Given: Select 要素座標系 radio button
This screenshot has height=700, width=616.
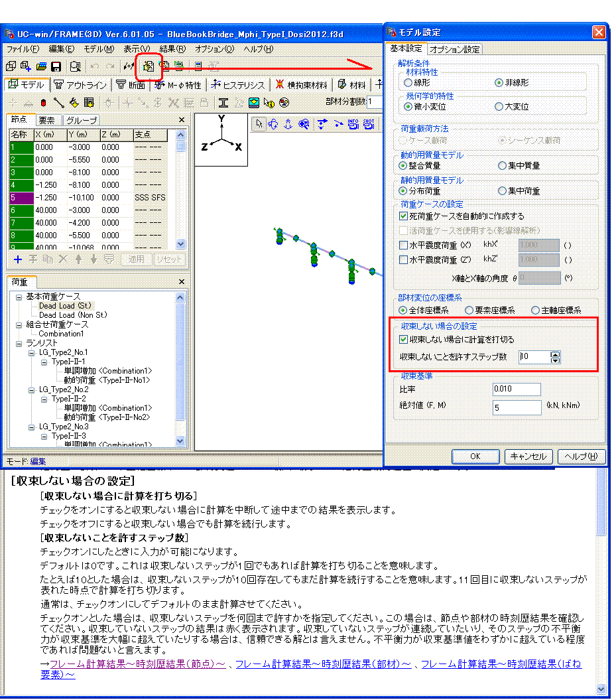Looking at the screenshot, I should click(x=469, y=311).
